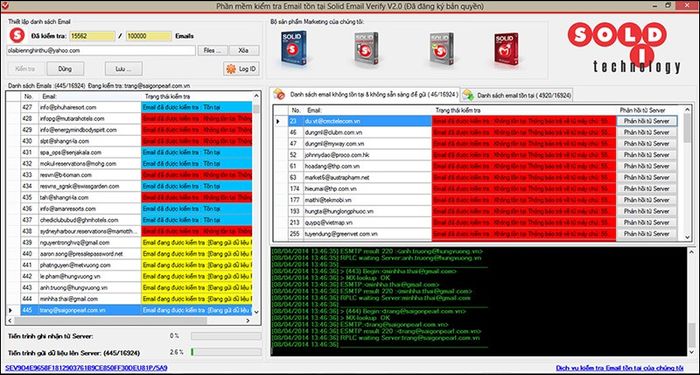The height and width of the screenshot is (375, 700).
Task: Click the red S logo beside Đã kiểm tra
Action: coord(17,36)
